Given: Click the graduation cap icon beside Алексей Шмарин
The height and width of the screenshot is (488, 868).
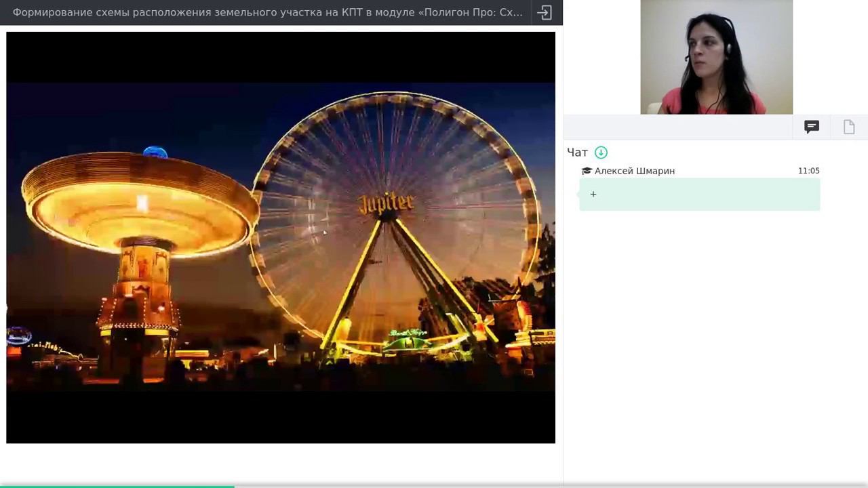Looking at the screenshot, I should point(587,171).
